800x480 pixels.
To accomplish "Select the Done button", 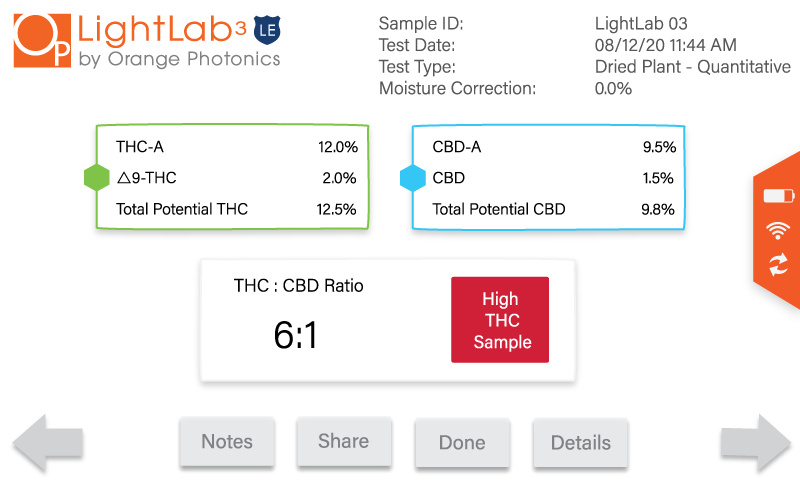I will point(462,443).
